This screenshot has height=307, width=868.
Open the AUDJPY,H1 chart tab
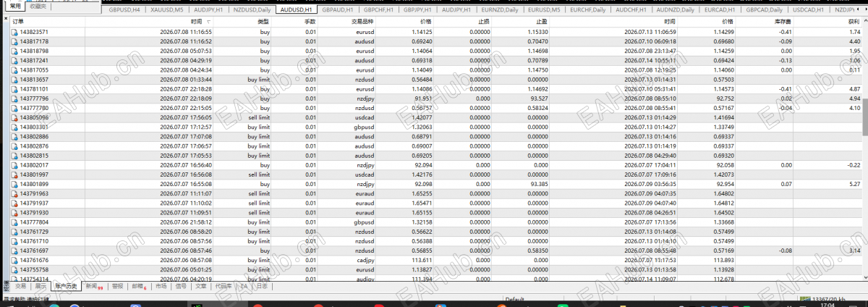click(x=210, y=10)
